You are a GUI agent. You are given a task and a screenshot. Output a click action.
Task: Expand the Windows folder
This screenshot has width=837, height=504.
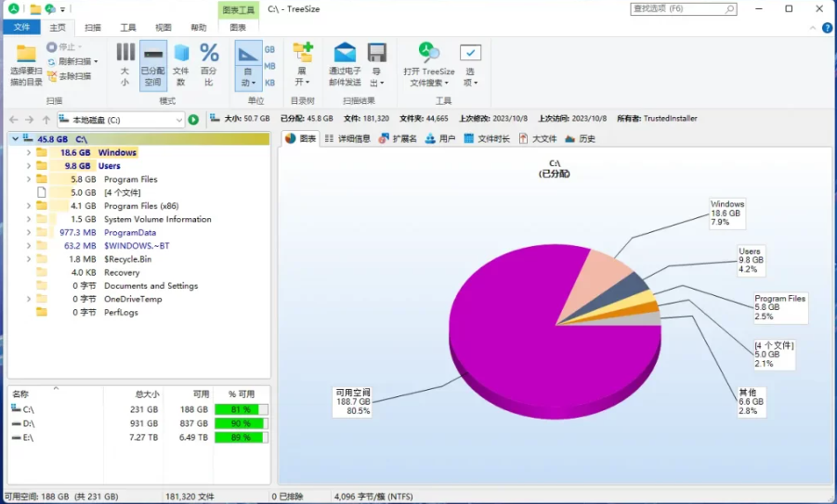pyautogui.click(x=28, y=152)
